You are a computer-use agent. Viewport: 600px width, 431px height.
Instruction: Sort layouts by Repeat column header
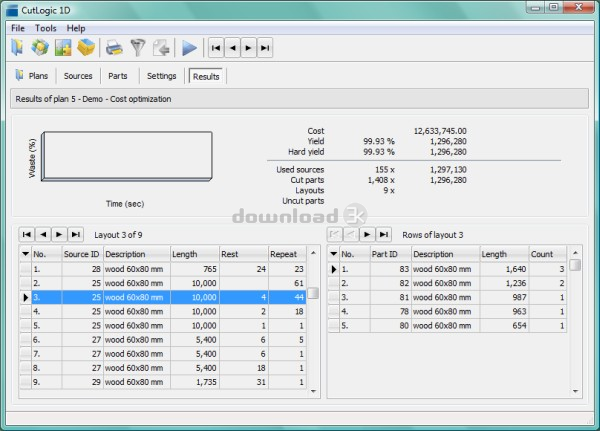(287, 254)
